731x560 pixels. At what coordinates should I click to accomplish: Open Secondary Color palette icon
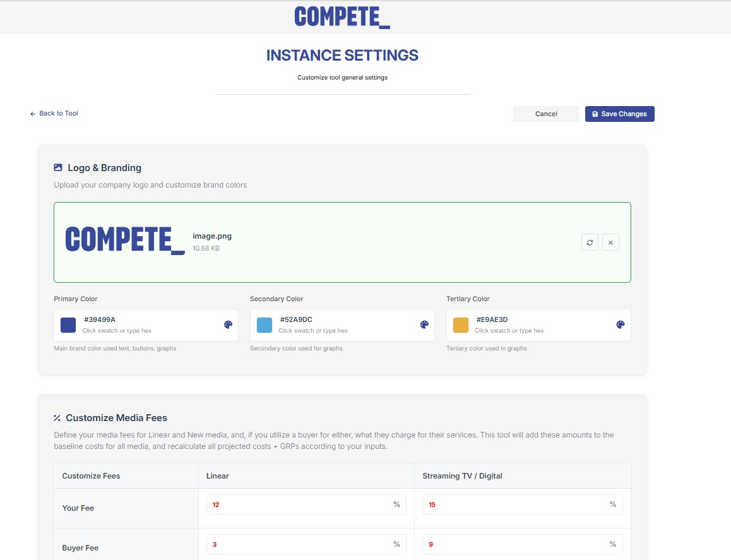[x=424, y=325]
